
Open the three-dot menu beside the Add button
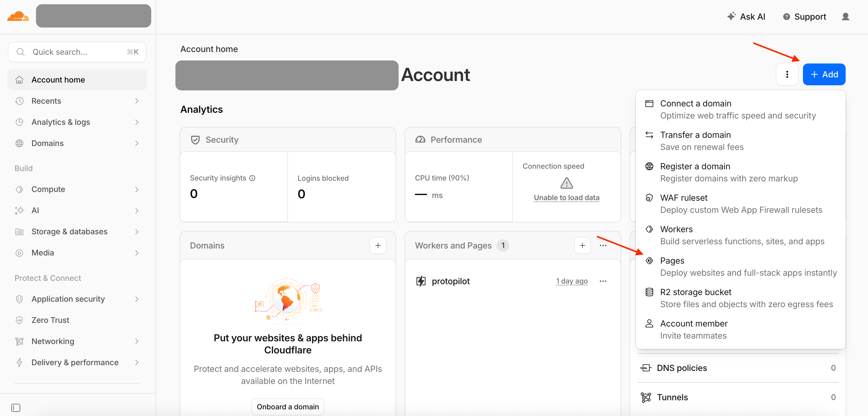(x=787, y=74)
